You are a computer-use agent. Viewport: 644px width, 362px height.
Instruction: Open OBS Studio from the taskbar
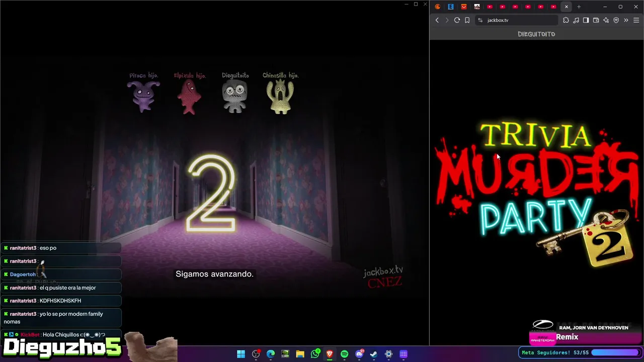pos(256,354)
